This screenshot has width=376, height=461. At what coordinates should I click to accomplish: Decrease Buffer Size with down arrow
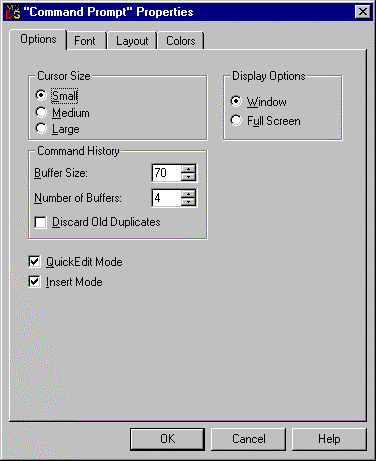coord(188,177)
